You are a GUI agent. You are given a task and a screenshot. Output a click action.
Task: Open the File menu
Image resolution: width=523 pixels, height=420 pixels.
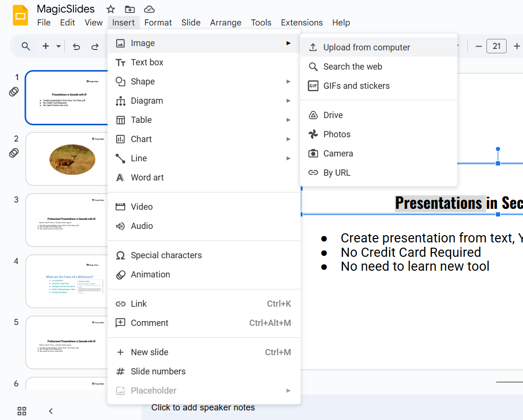[44, 23]
